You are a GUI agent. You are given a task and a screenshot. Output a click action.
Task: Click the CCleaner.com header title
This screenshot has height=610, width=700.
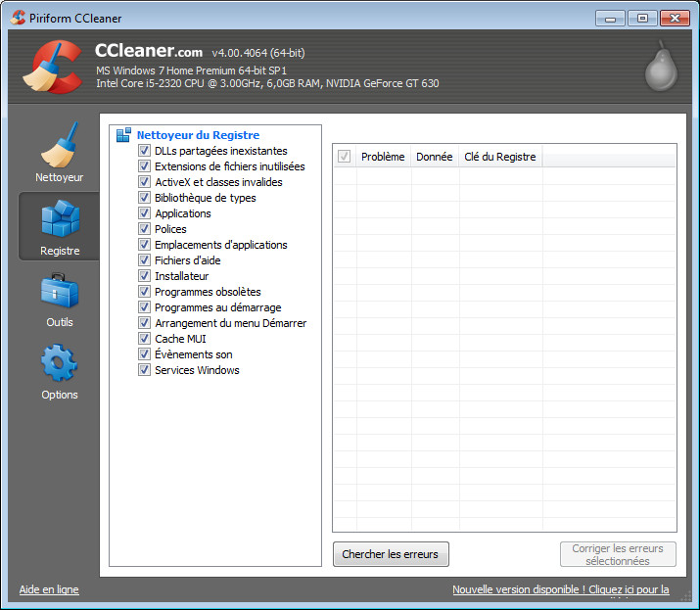pos(149,51)
